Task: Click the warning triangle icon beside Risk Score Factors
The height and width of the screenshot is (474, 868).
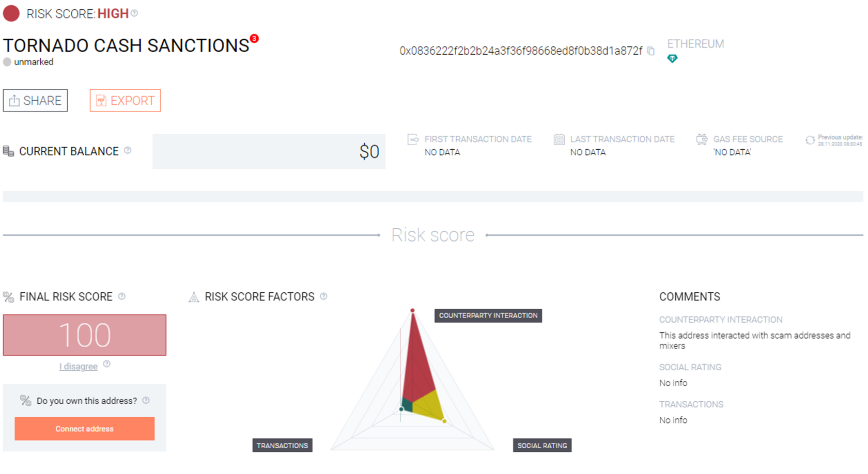Action: pos(194,297)
